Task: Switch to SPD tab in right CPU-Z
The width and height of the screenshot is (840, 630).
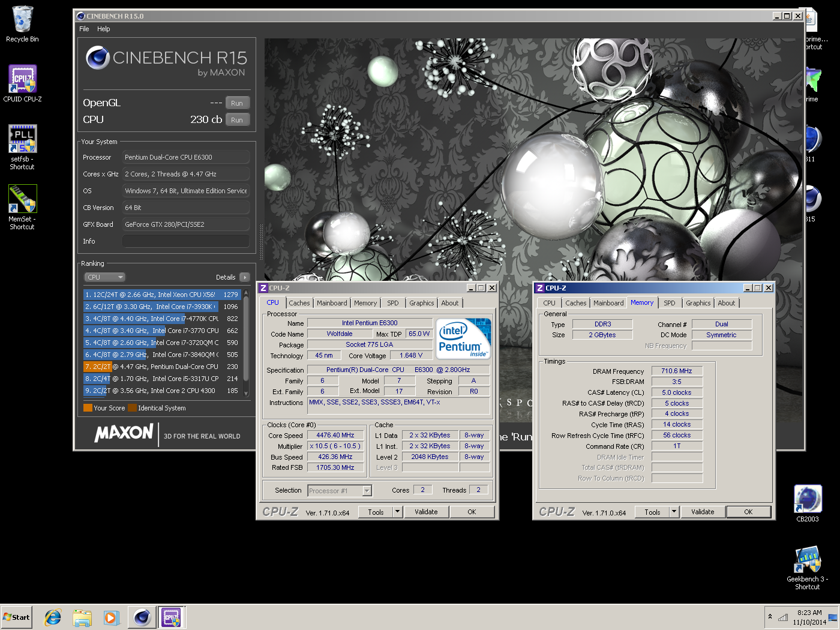Action: [670, 304]
